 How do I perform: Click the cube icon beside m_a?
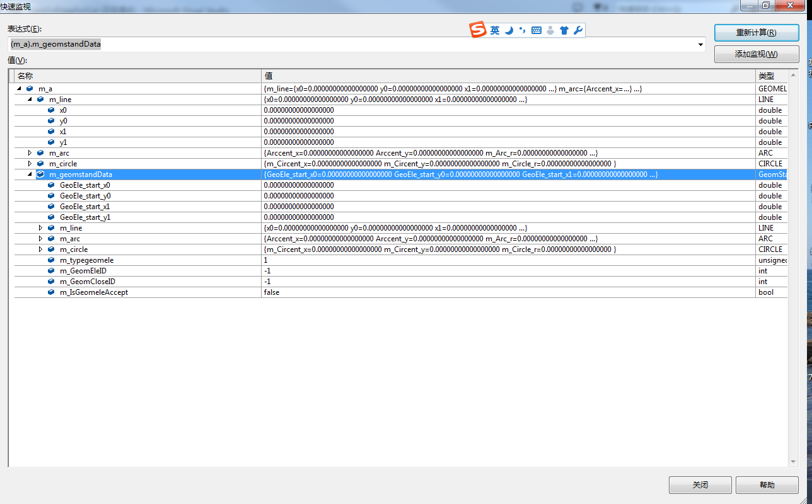(x=30, y=89)
